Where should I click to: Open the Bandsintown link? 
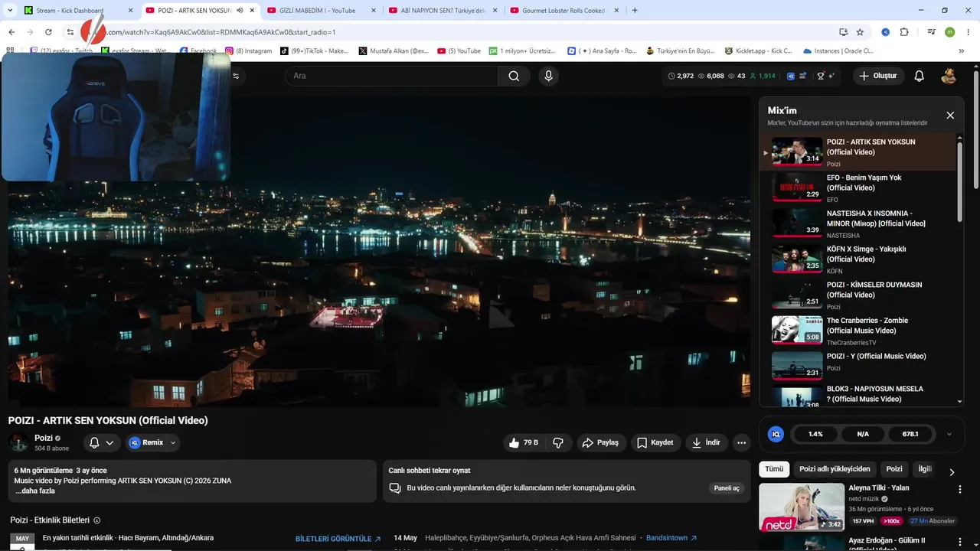(x=671, y=538)
